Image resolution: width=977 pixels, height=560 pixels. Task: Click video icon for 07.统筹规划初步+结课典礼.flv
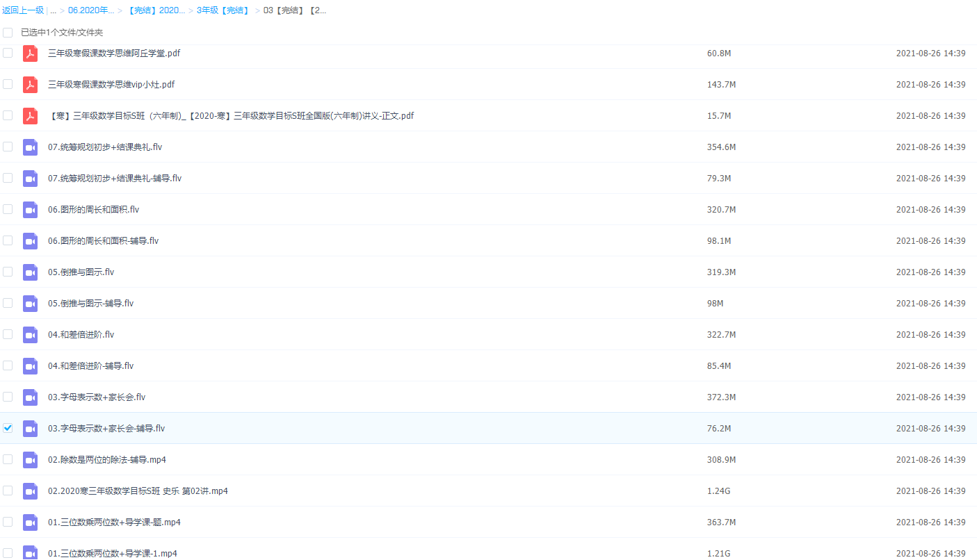(30, 147)
